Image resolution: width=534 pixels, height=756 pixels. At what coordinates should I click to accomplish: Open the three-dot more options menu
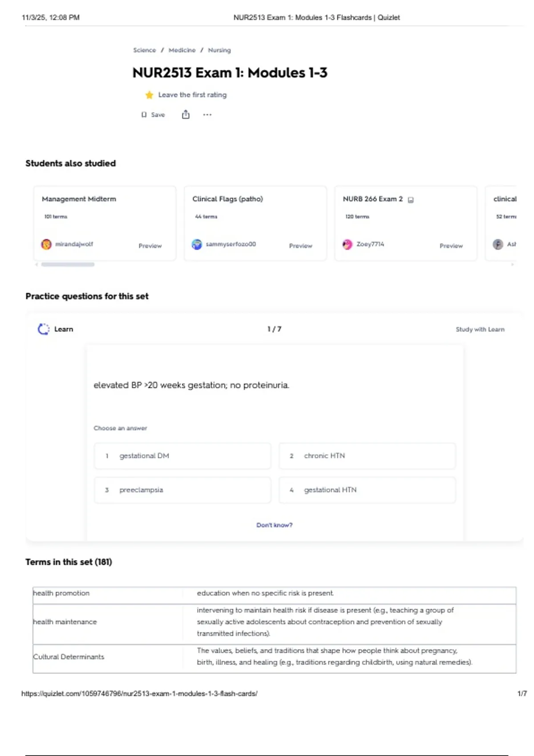[207, 115]
